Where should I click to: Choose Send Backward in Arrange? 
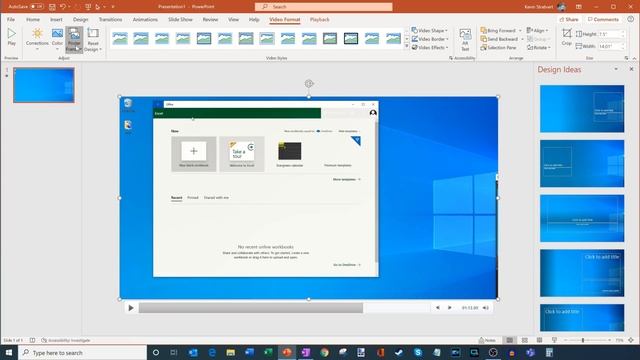pos(499,39)
